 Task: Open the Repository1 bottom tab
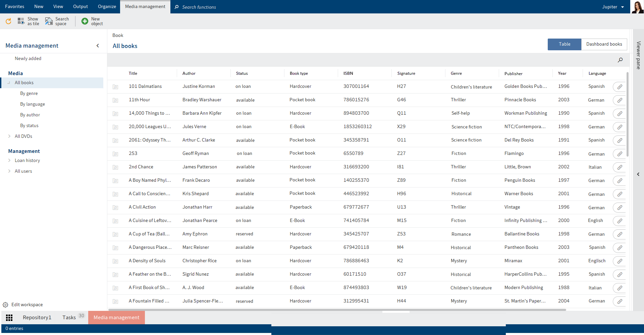pyautogui.click(x=37, y=318)
